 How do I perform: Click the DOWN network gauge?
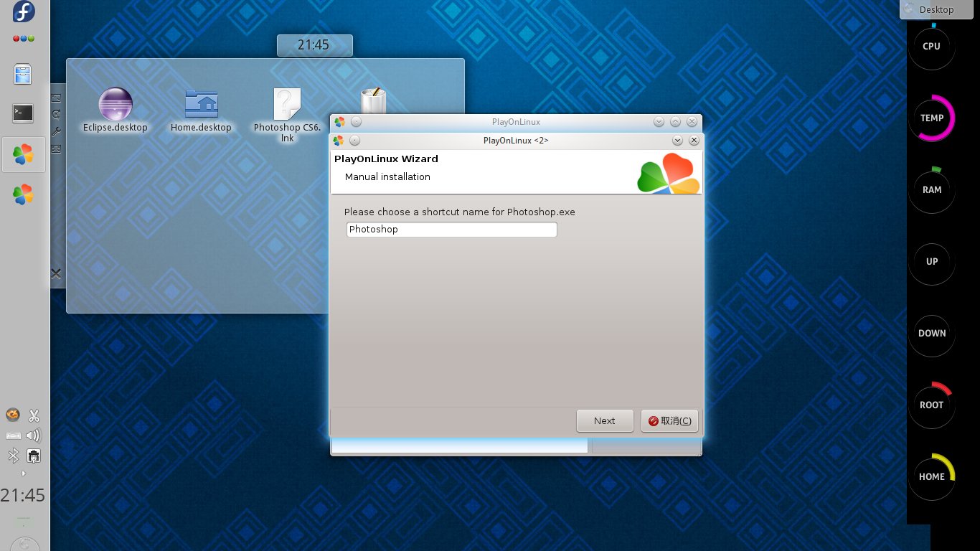click(x=931, y=334)
